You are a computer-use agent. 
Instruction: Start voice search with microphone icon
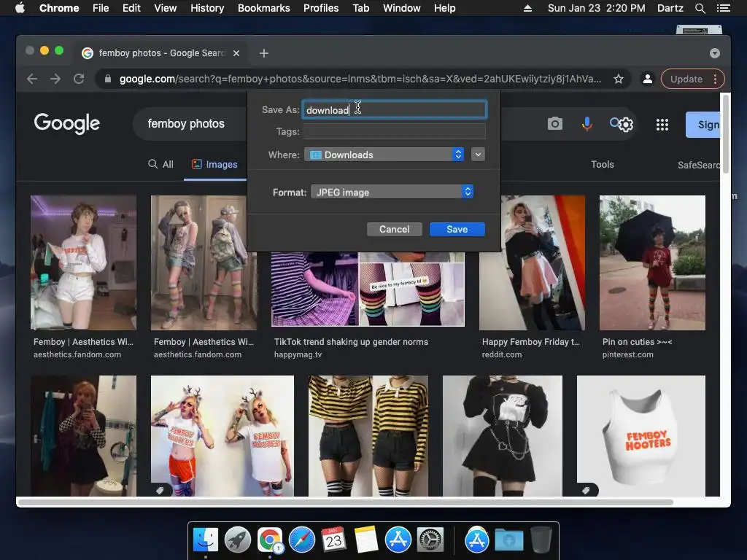pyautogui.click(x=587, y=124)
